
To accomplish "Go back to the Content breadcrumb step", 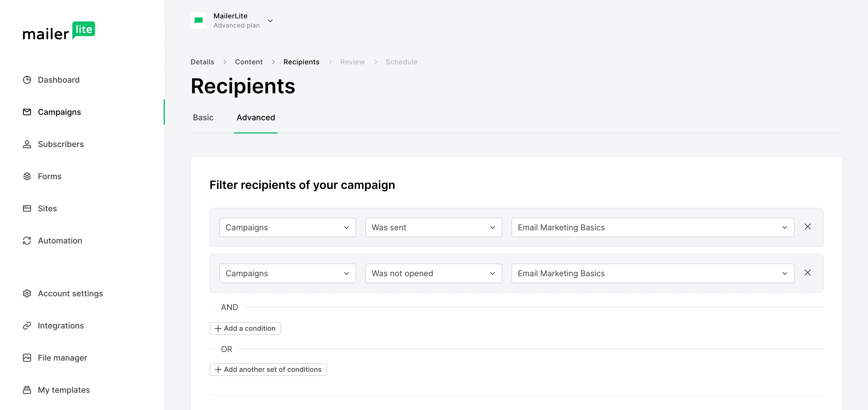I will coord(249,62).
